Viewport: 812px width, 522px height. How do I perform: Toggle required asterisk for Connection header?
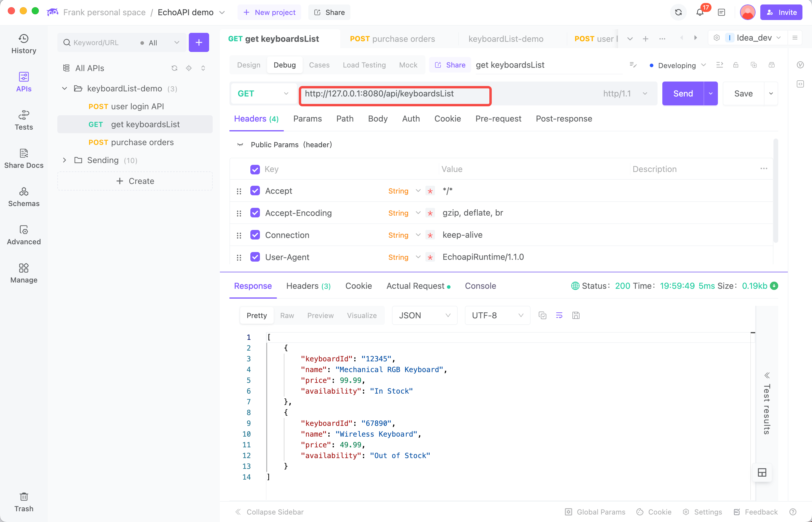point(430,235)
